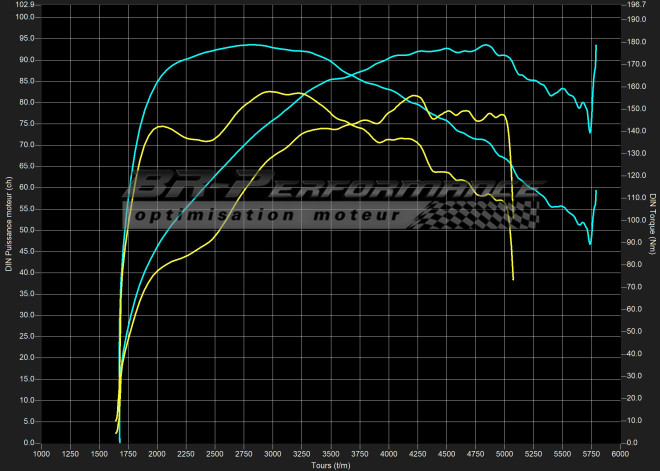This screenshot has height=471, width=660.
Task: Click the 102.9 maximum on power axis
Action: (26, 5)
